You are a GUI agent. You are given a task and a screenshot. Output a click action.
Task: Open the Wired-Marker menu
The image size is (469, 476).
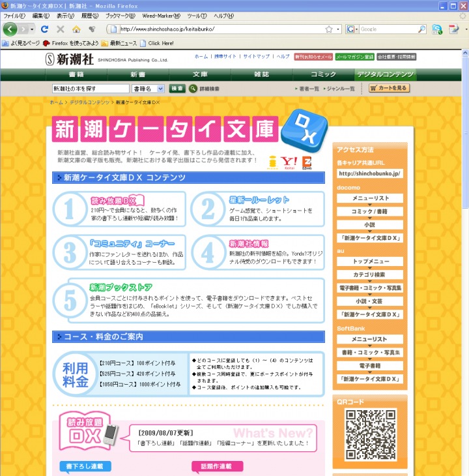pyautogui.click(x=162, y=16)
